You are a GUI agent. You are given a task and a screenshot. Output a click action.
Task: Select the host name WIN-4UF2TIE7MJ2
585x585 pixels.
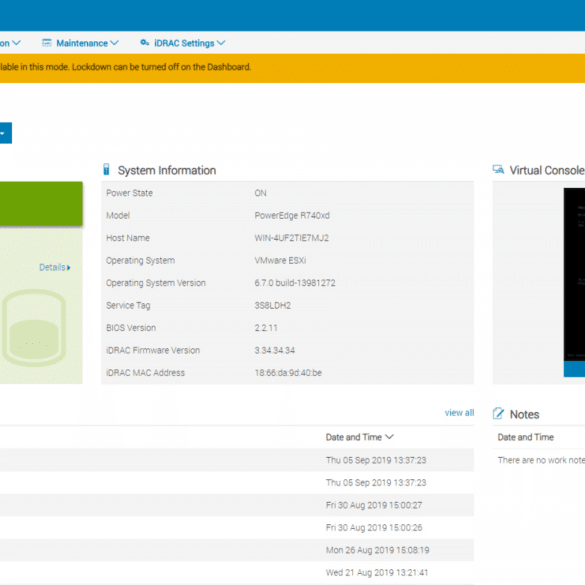pyautogui.click(x=291, y=238)
